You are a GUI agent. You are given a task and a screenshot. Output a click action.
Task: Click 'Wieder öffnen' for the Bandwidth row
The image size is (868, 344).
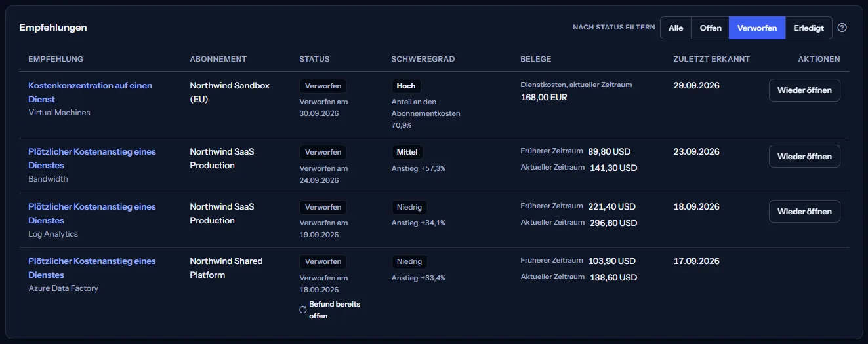[x=804, y=157]
